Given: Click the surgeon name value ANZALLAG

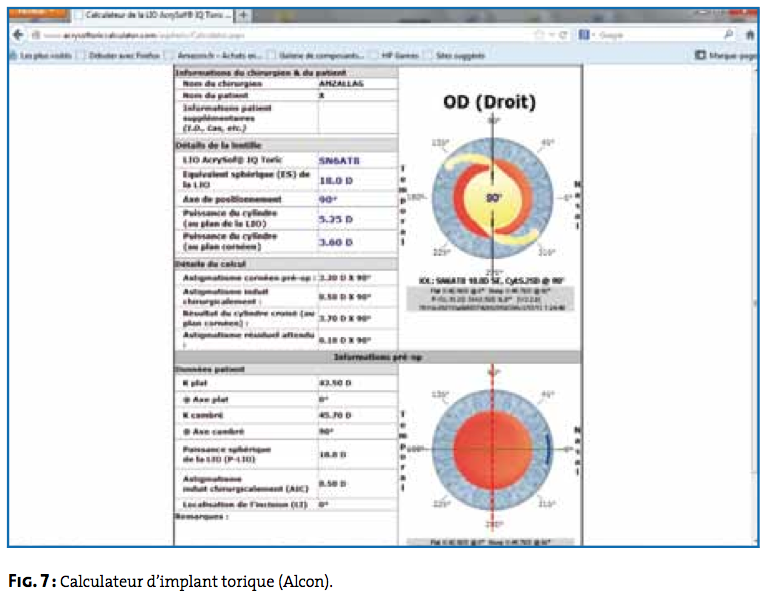Looking at the screenshot, I should [x=341, y=84].
